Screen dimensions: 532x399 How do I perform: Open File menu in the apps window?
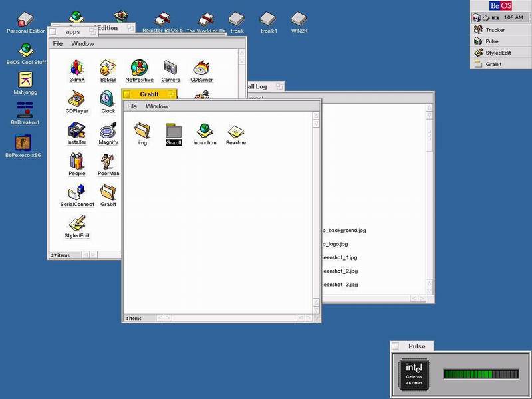(x=58, y=43)
